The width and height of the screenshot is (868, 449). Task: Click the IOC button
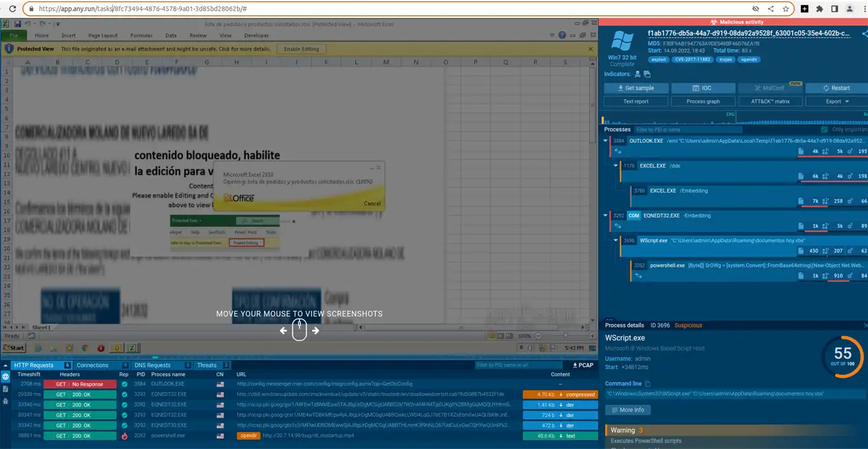click(x=703, y=88)
